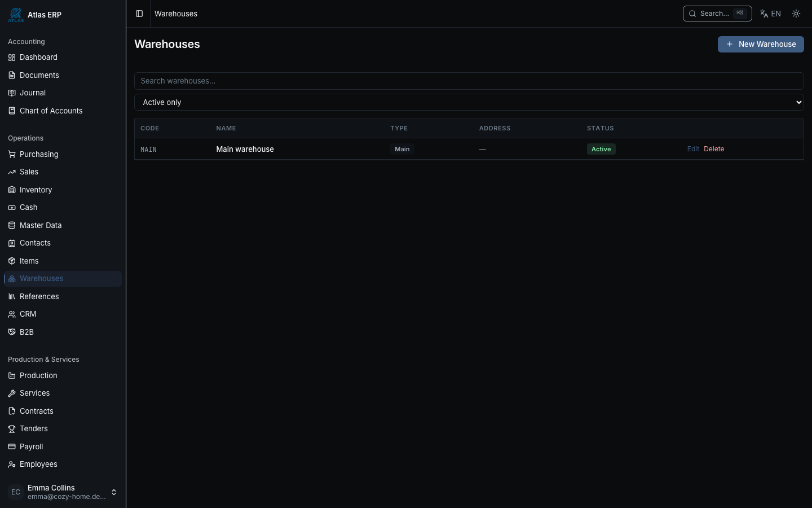The width and height of the screenshot is (812, 508).
Task: Click the Tenders trophy icon
Action: [12, 429]
